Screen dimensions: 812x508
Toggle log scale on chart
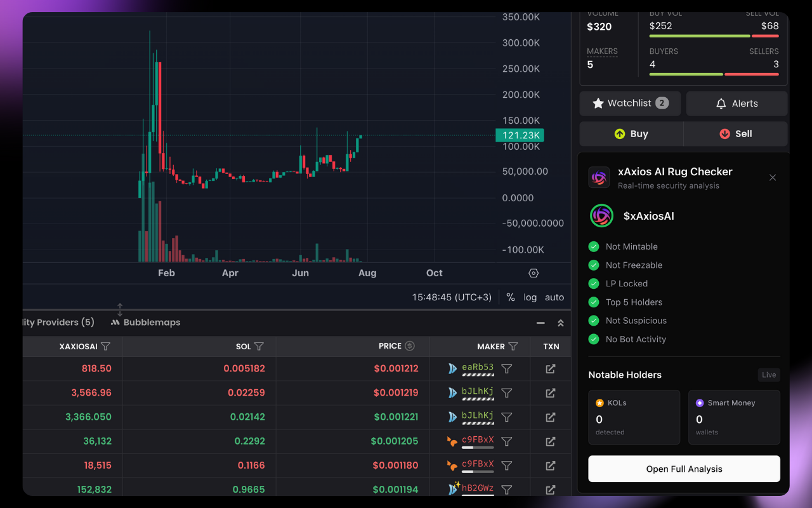point(530,297)
